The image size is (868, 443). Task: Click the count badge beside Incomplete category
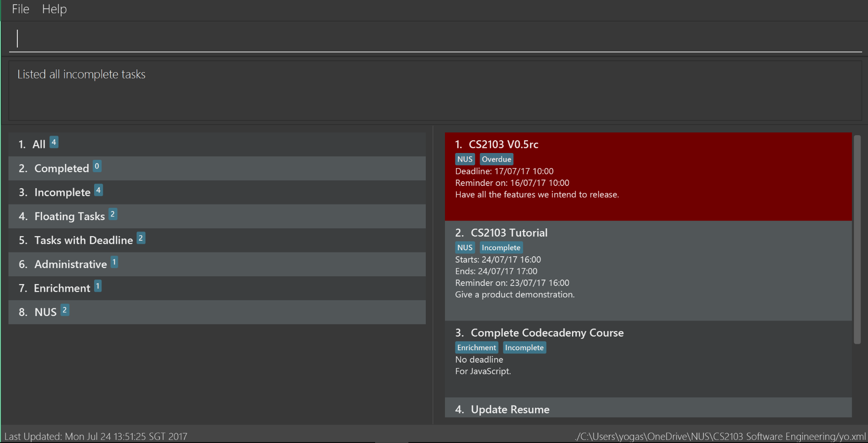point(98,190)
